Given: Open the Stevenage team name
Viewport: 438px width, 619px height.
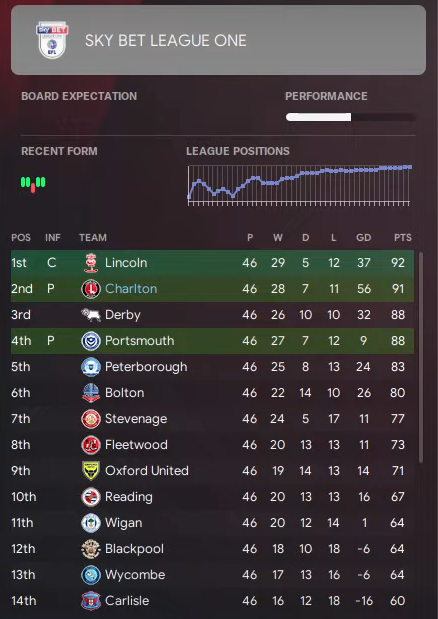Looking at the screenshot, I should click(x=136, y=419).
